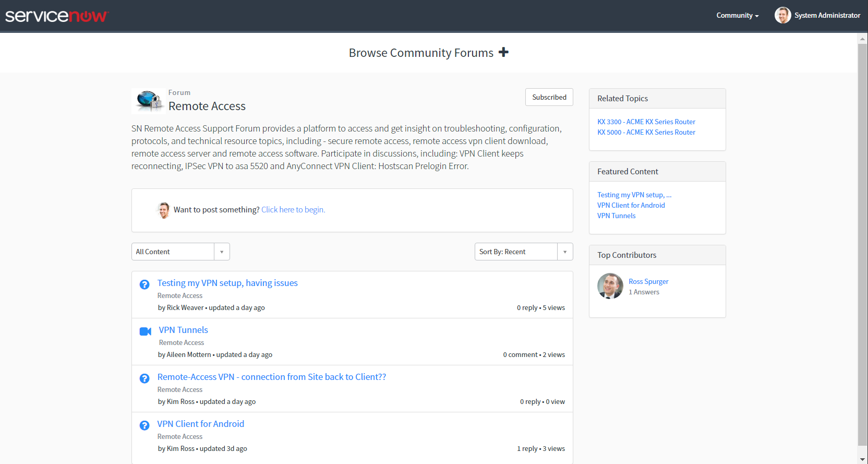Open Ross Spurger contributor photo
This screenshot has height=464, width=868.
pos(610,286)
